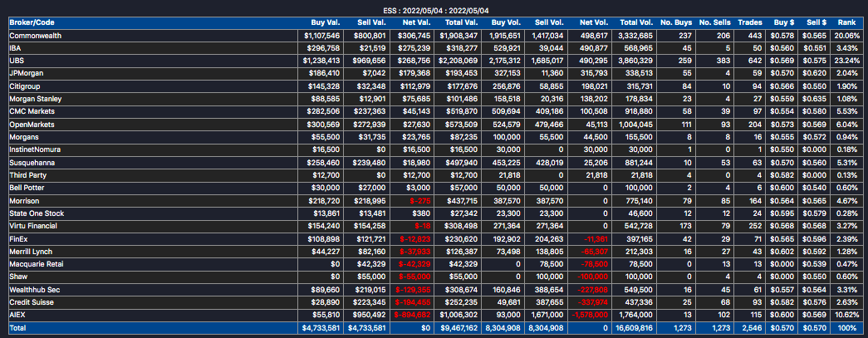Click the Buy $ column header
Viewport: 868px width, 338px height.
(x=784, y=22)
